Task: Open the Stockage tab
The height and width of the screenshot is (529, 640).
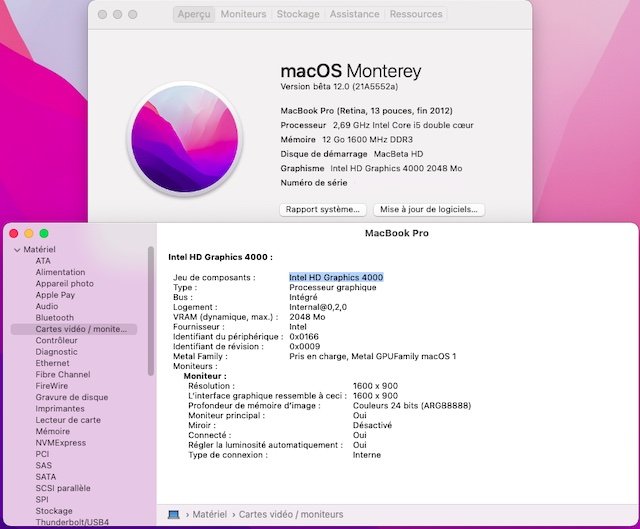Action: point(298,14)
